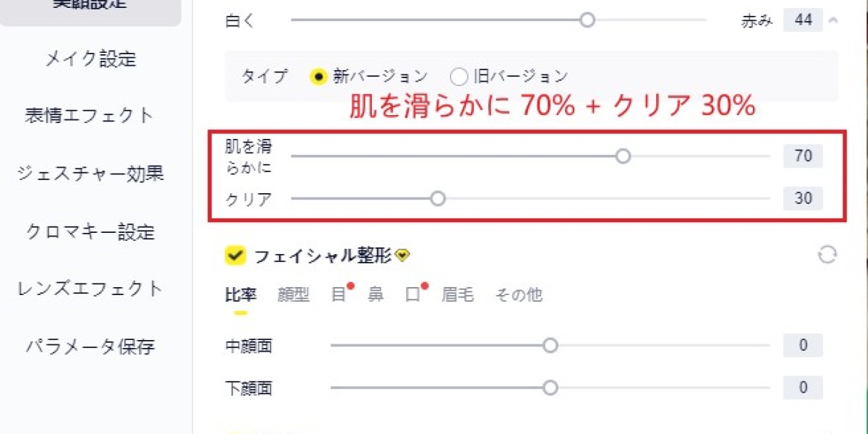Switch to the その他 tab
Screen dimensions: 868x434
tap(518, 294)
